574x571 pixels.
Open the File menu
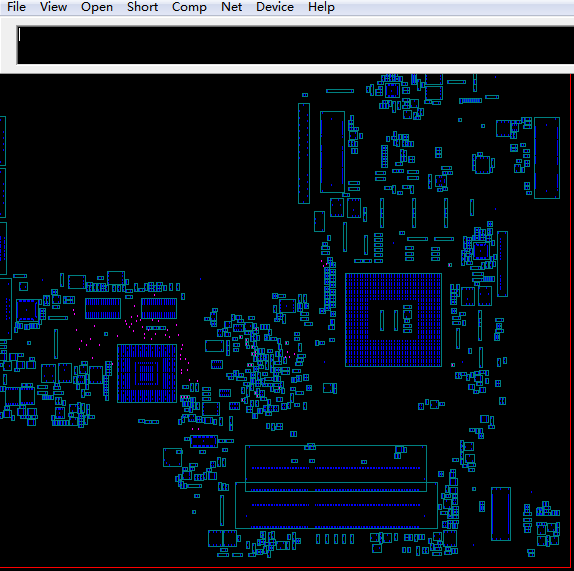click(16, 7)
